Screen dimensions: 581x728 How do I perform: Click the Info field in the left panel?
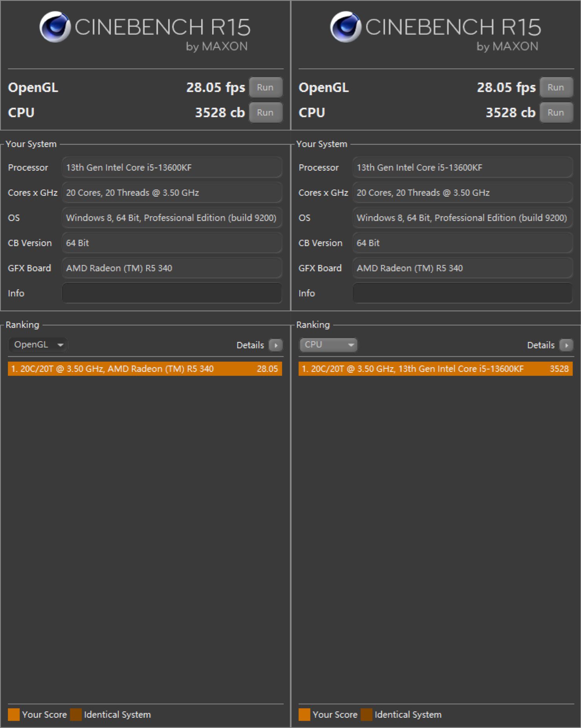[172, 293]
